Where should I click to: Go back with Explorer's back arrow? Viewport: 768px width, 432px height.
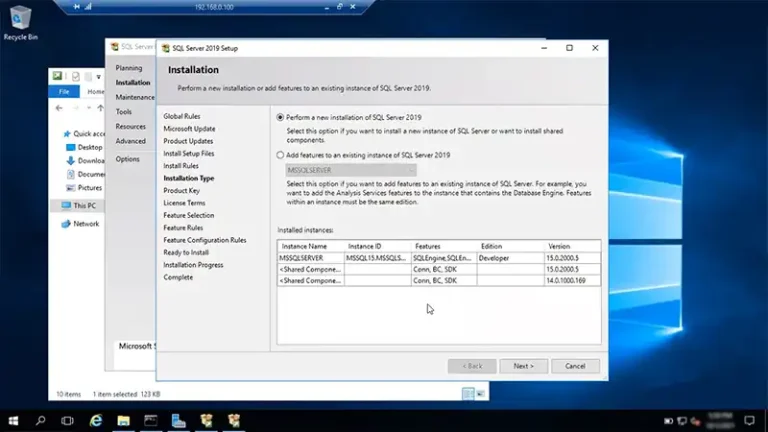[x=59, y=108]
